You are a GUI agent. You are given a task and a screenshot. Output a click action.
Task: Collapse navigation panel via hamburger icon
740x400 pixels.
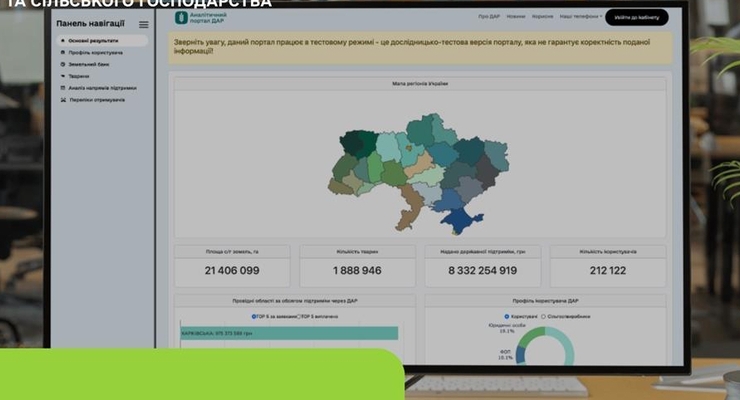[x=144, y=24]
